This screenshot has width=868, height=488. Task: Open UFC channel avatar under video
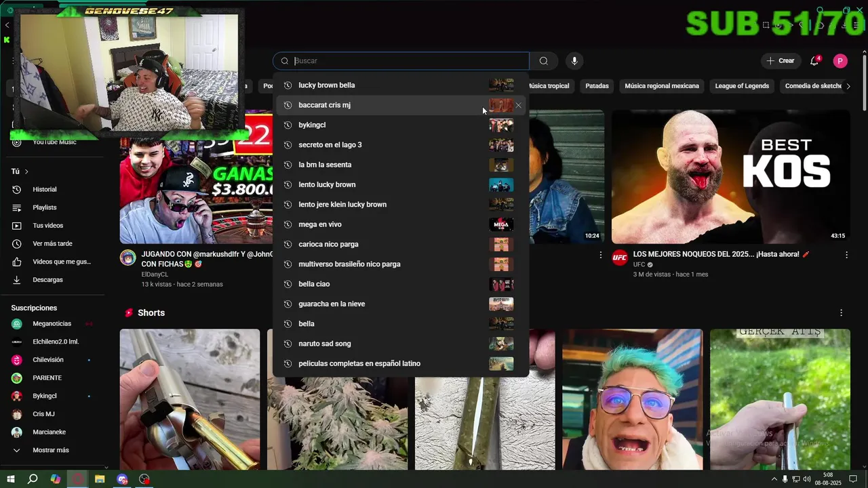tap(620, 257)
